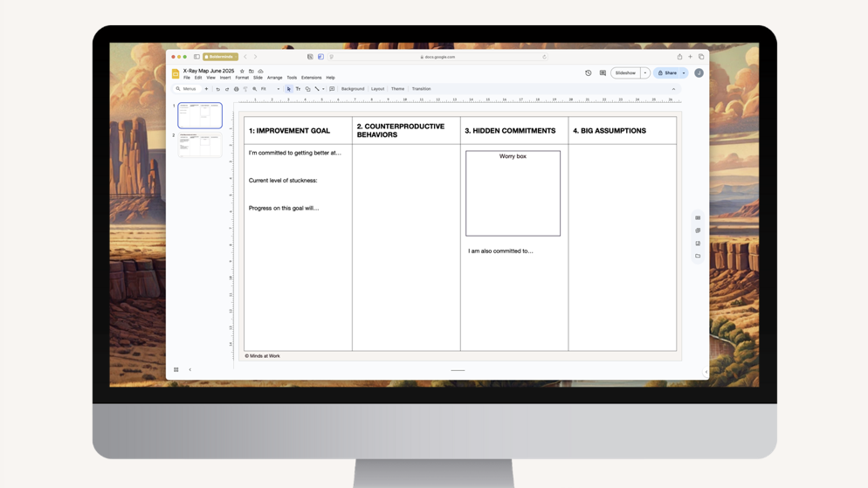Image resolution: width=868 pixels, height=488 pixels.
Task: Open the Bolderminds tab group dropdown
Action: point(220,57)
